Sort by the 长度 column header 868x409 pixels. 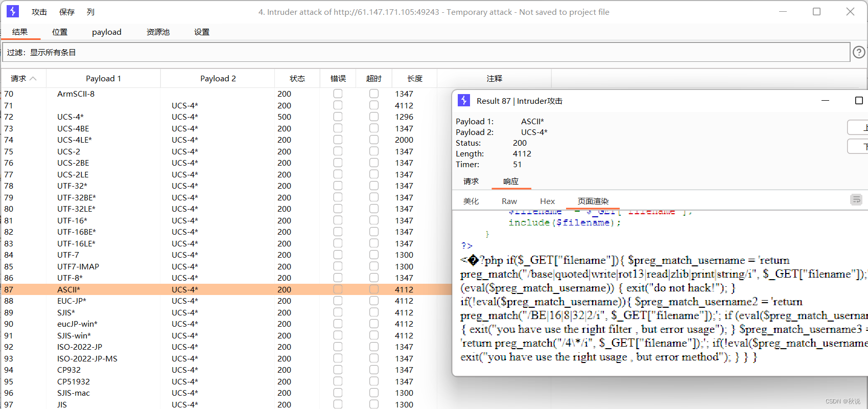415,78
